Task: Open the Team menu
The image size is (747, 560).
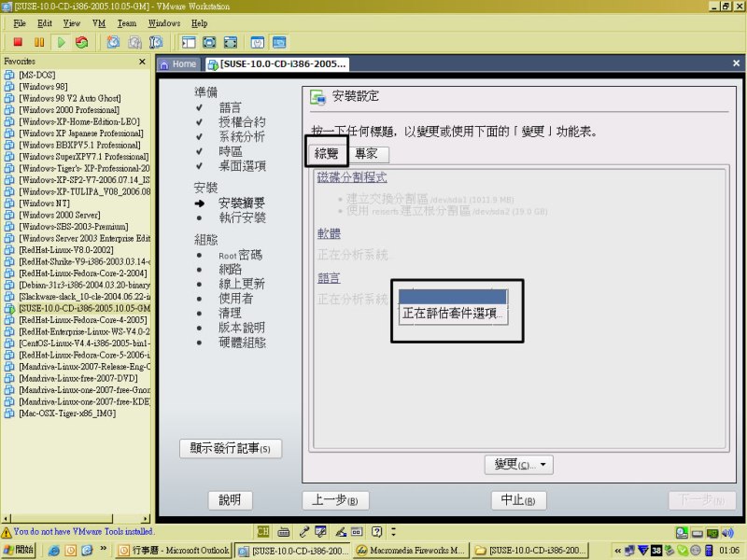Action: [x=127, y=23]
